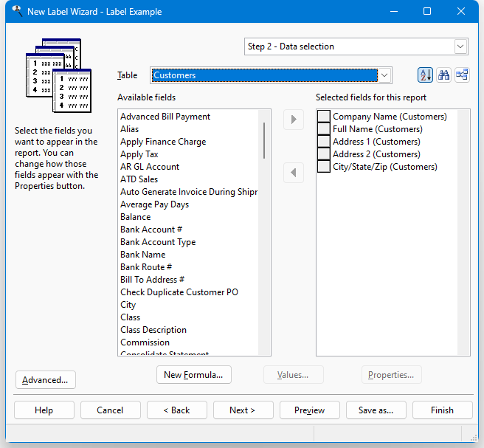Image resolution: width=484 pixels, height=448 pixels.
Task: Click the Customers table combo box field
Action: pyautogui.click(x=271, y=75)
